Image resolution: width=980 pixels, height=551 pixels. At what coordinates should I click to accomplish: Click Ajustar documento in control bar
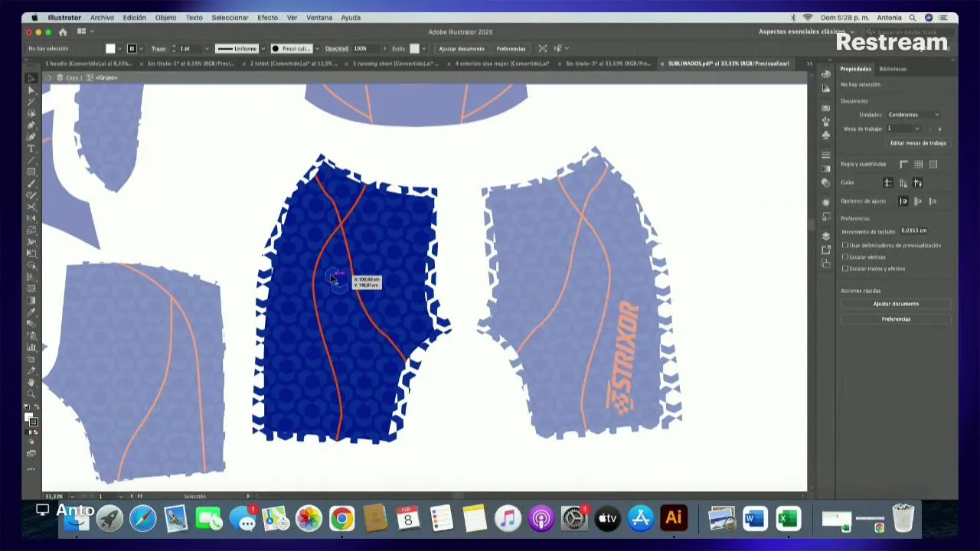pos(461,48)
